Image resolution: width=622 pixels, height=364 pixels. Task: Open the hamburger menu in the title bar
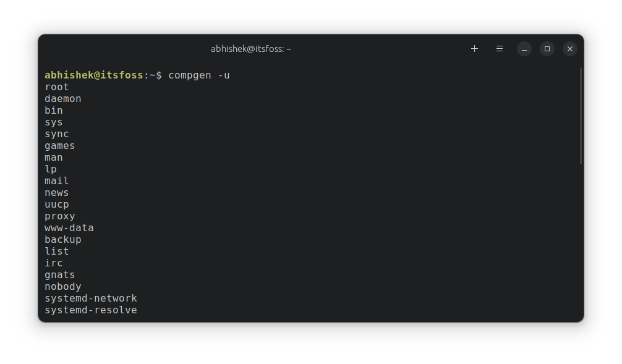pyautogui.click(x=499, y=48)
